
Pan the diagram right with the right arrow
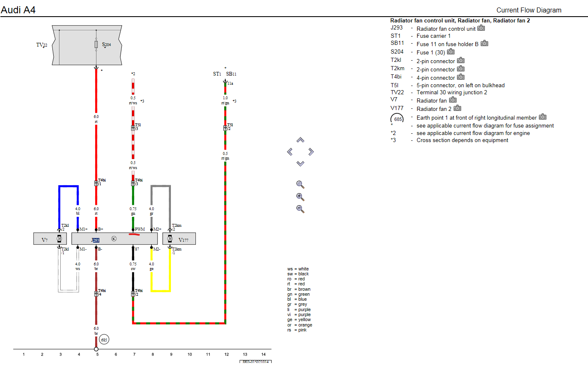(311, 152)
